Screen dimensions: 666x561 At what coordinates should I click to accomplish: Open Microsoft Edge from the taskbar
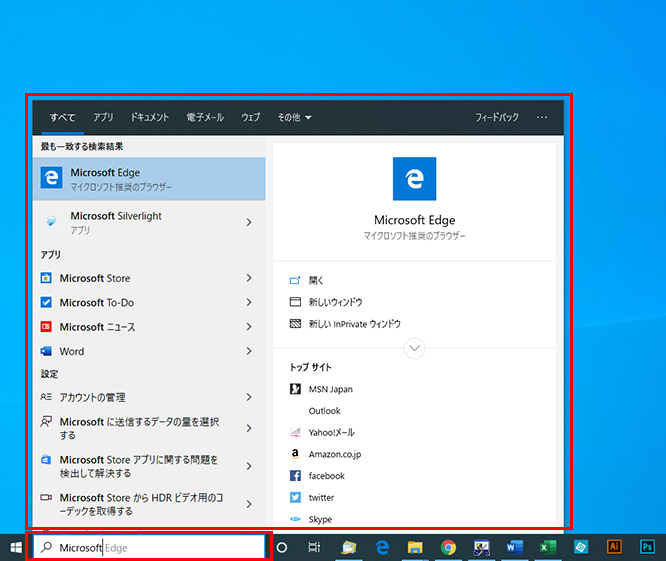point(382,547)
